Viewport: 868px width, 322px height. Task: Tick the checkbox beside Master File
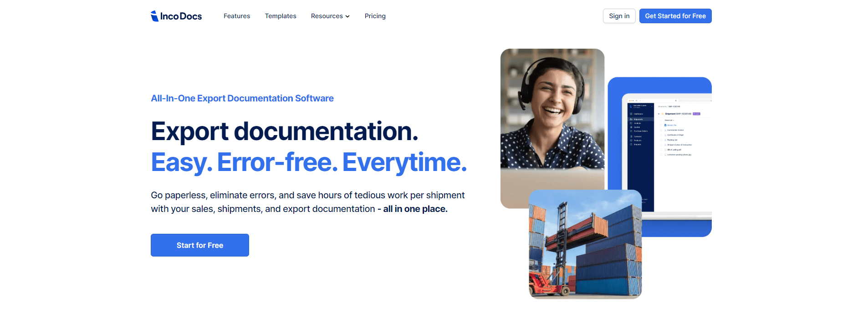(661, 125)
